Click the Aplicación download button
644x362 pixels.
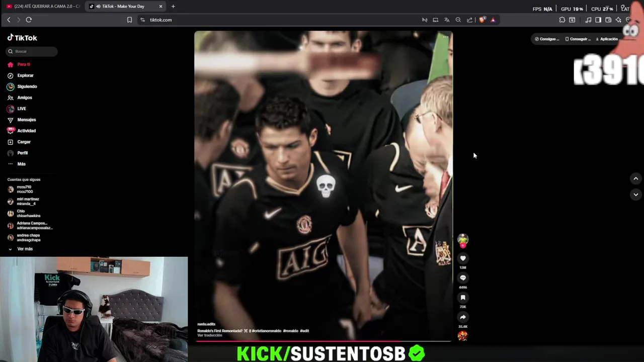pos(607,39)
